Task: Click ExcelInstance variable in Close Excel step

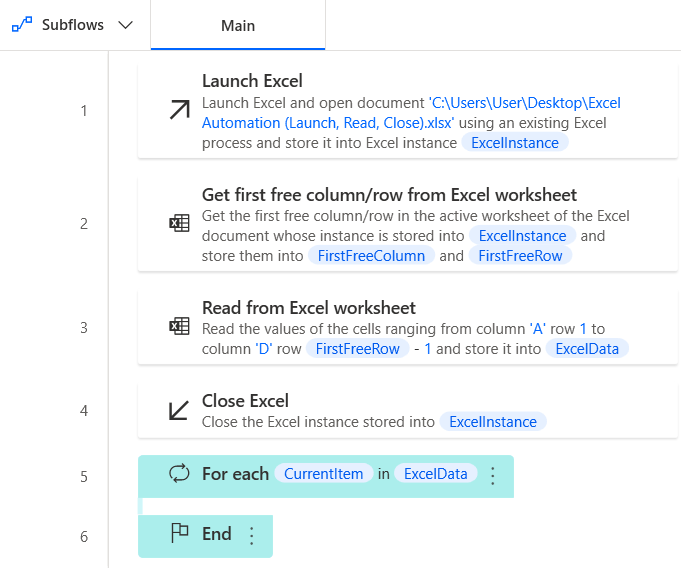Action: [493, 422]
